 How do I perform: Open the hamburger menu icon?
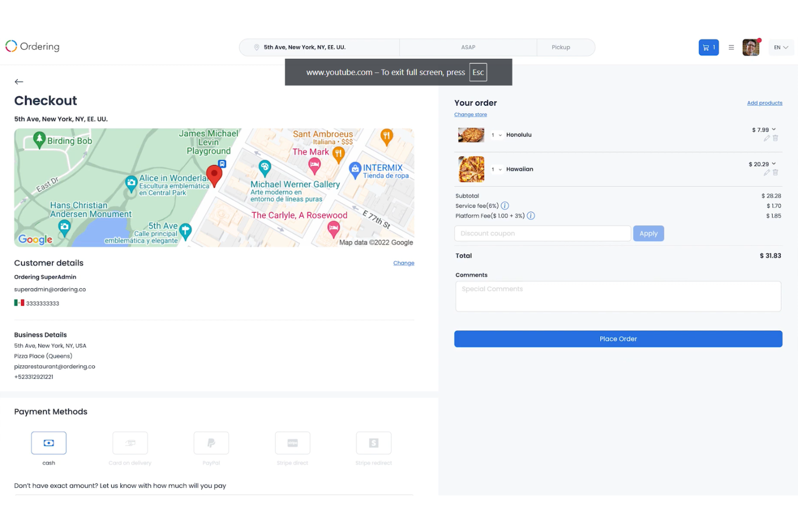(x=731, y=47)
